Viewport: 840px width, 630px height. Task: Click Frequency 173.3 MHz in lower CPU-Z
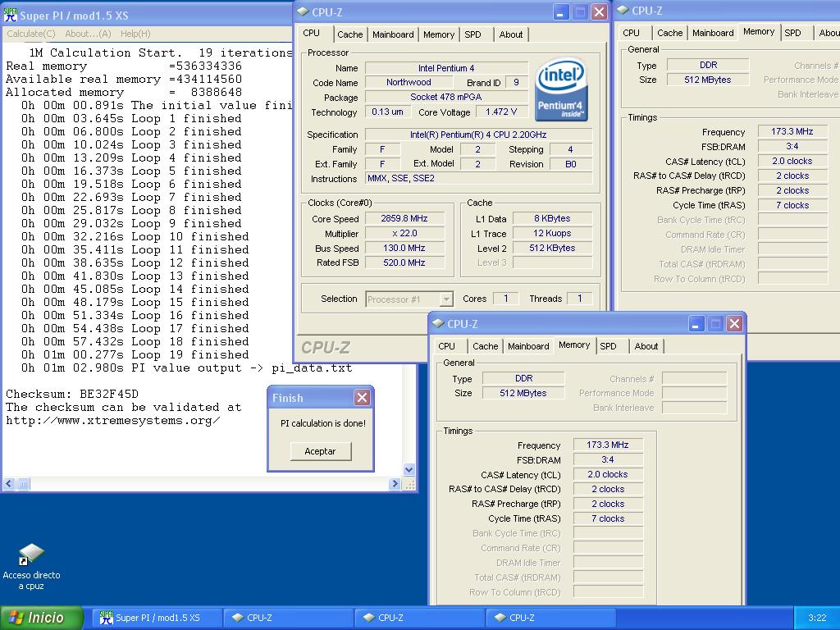point(608,445)
